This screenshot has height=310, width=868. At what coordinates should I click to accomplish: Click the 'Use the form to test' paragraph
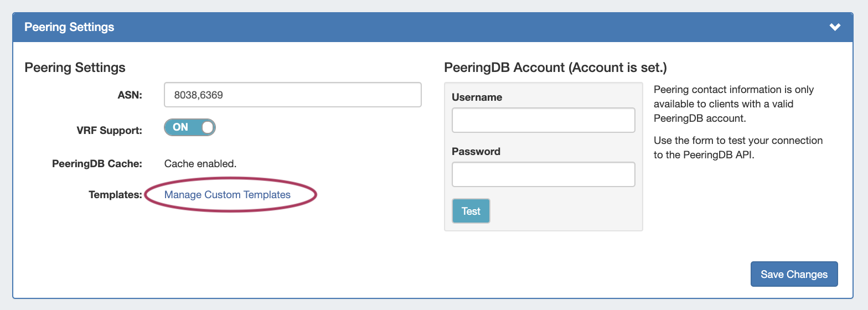738,148
